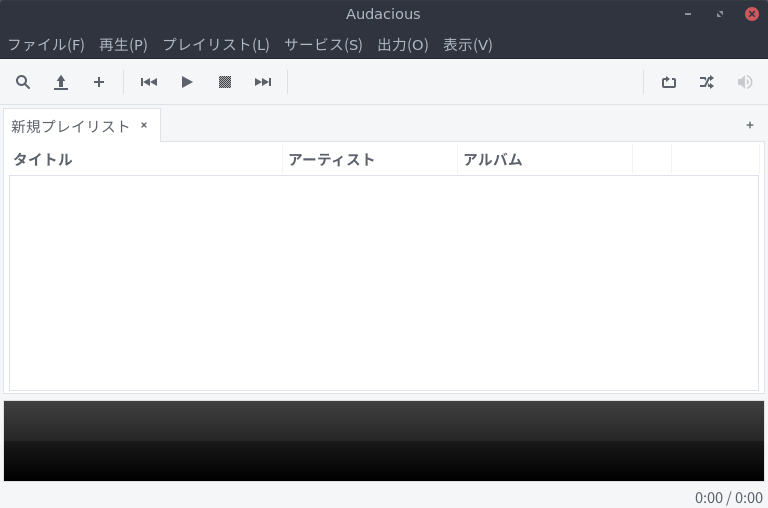
Task: Open the search library tool
Action: point(23,82)
